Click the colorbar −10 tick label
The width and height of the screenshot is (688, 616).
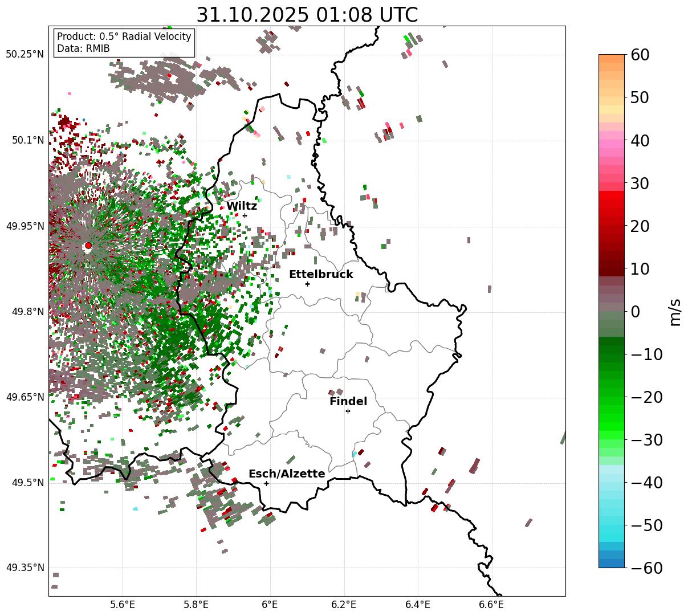(x=646, y=354)
